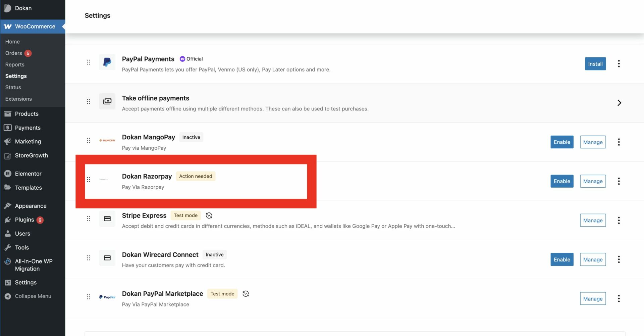Click the drag handle for Dokan Razorpay
The height and width of the screenshot is (336, 644).
[89, 180]
